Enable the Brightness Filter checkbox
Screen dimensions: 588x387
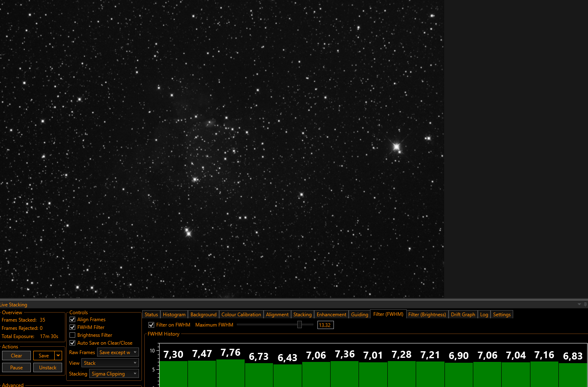[x=72, y=335]
